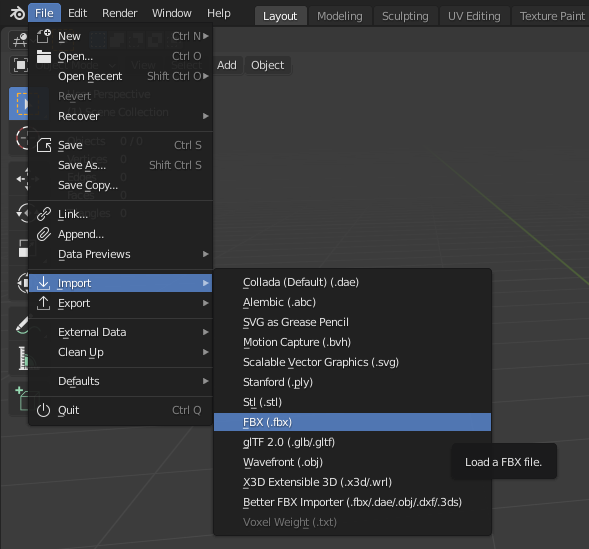Open the Help menu
Viewport: 589px width, 549px height.
[x=219, y=14]
